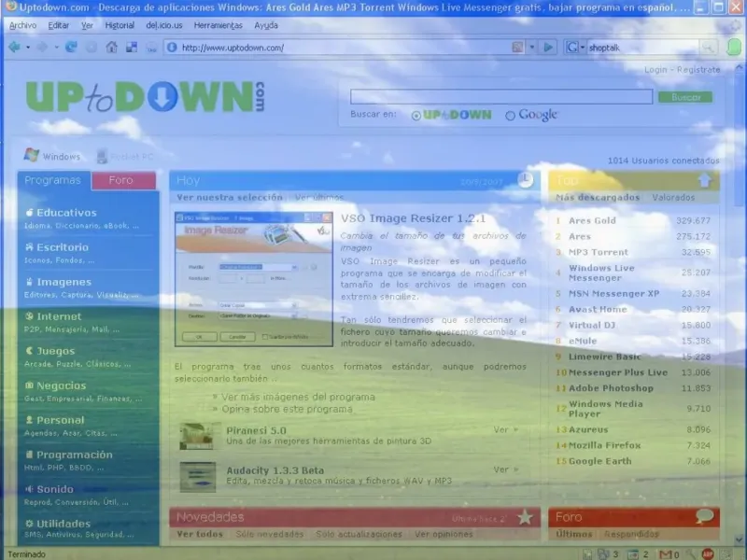This screenshot has height=560, width=747.
Task: Click the star icon in Novedades header
Action: pos(525,517)
